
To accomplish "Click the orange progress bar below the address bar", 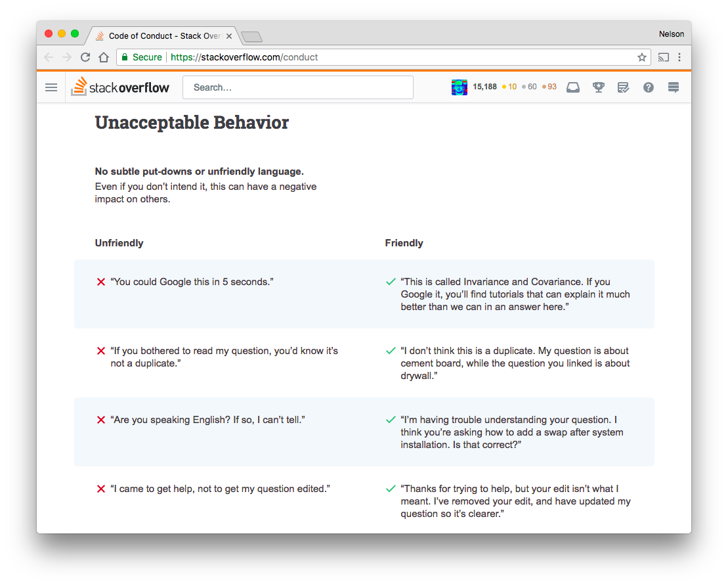I will (x=364, y=69).
